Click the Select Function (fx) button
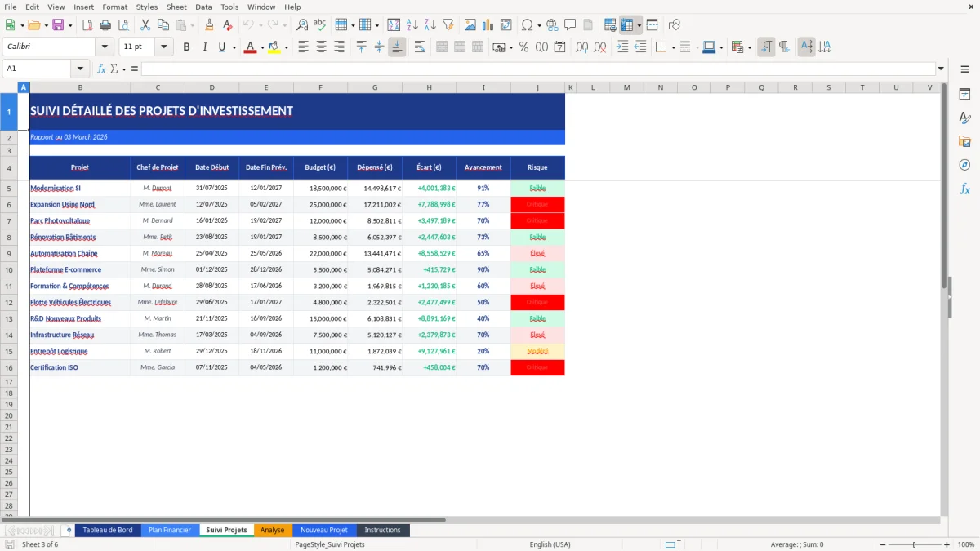Screen dimensions: 980x551 pyautogui.click(x=100, y=68)
